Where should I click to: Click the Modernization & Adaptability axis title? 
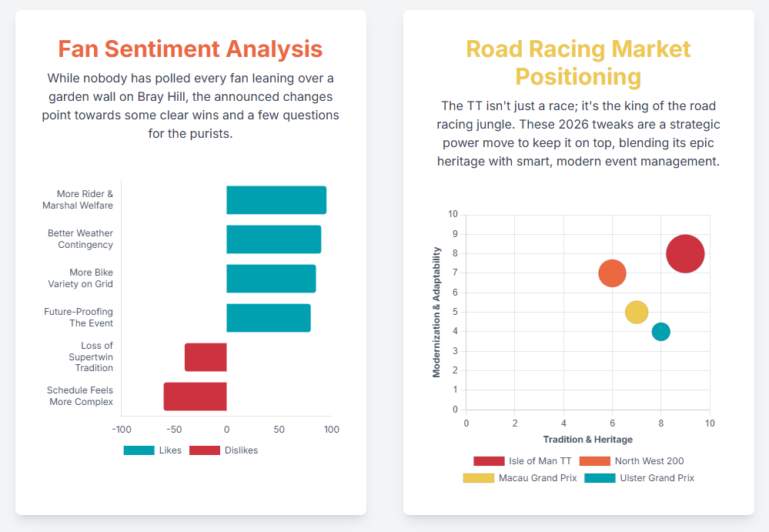point(436,312)
